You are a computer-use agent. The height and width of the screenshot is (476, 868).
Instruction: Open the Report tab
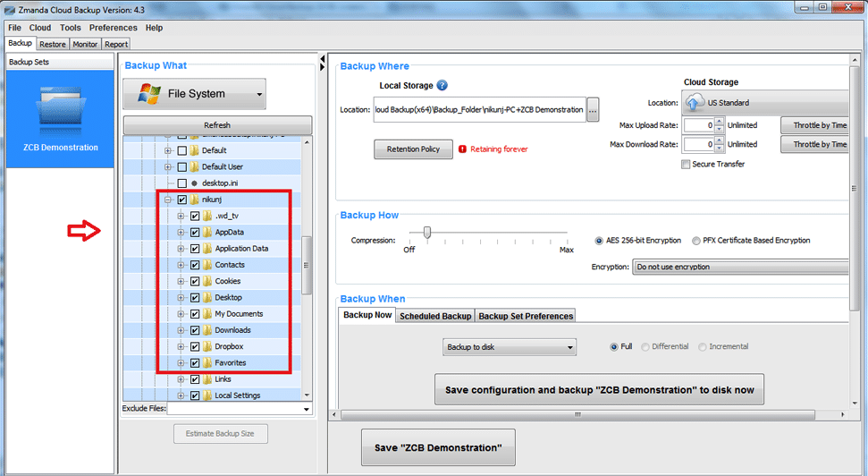(x=116, y=44)
